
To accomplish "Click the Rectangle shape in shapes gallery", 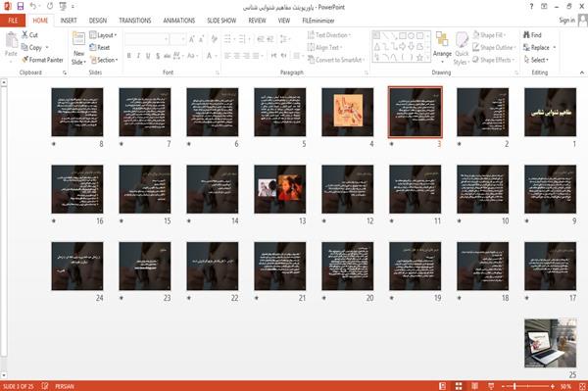I will tap(403, 35).
